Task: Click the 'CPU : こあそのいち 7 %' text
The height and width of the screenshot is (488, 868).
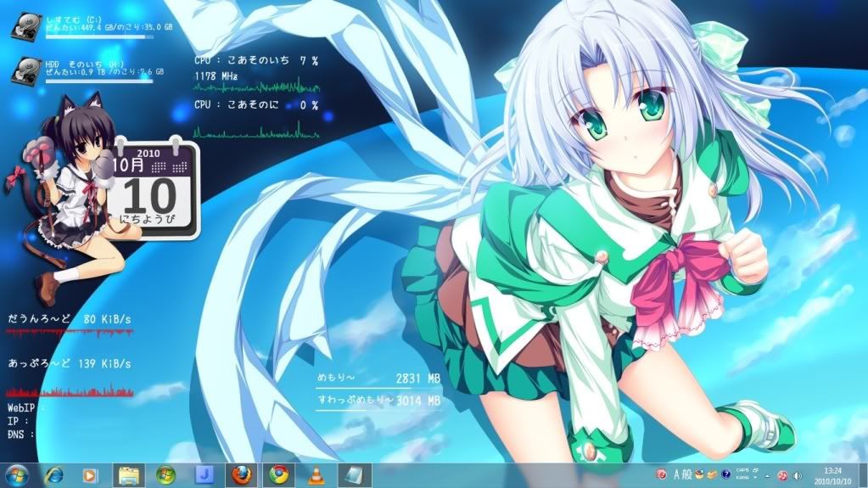Action: click(x=257, y=60)
